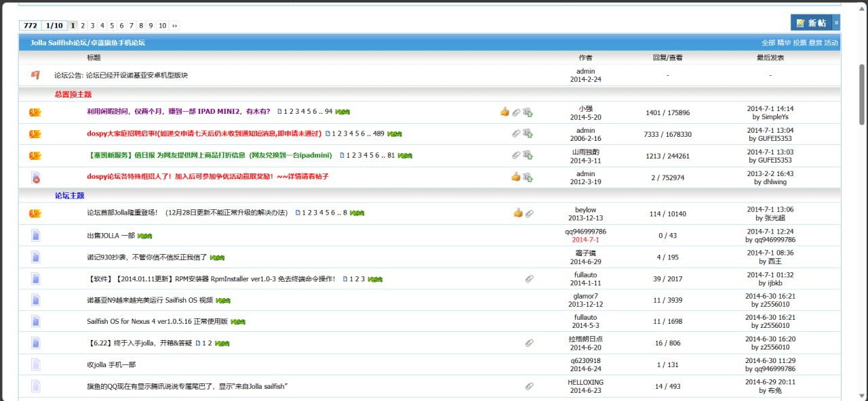The image size is (868, 401).
Task: Click the Jolla Sailfish论坛 header title
Action: (87, 43)
